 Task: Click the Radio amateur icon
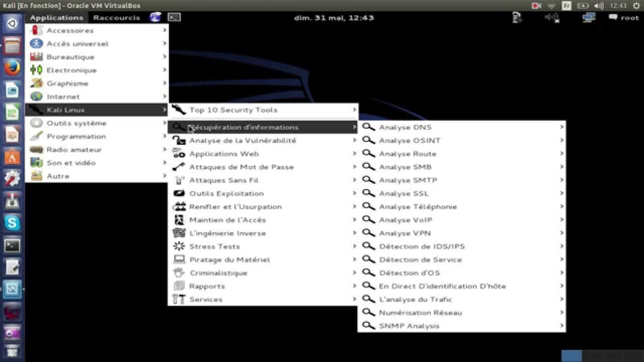pos(36,149)
